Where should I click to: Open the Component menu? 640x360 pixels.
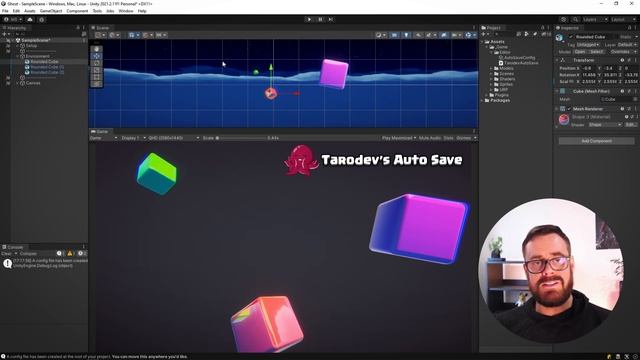[77, 11]
